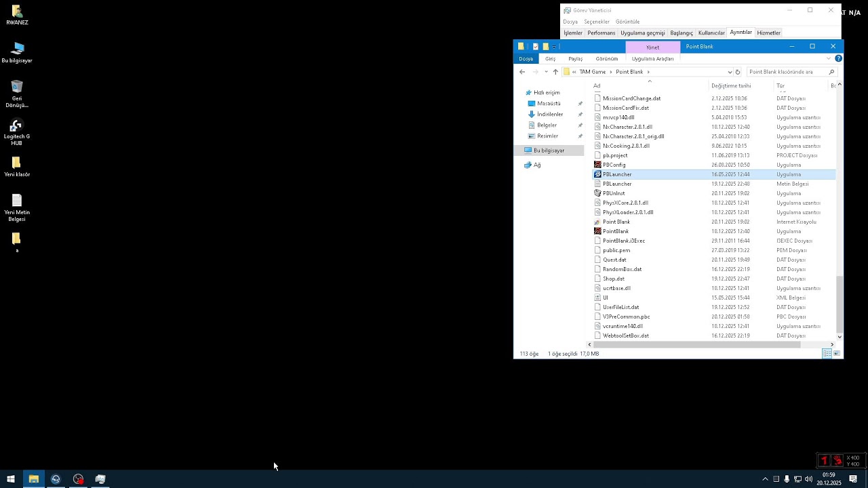Click the UI XML document file
Screen dimensions: 868x488
coord(605,298)
